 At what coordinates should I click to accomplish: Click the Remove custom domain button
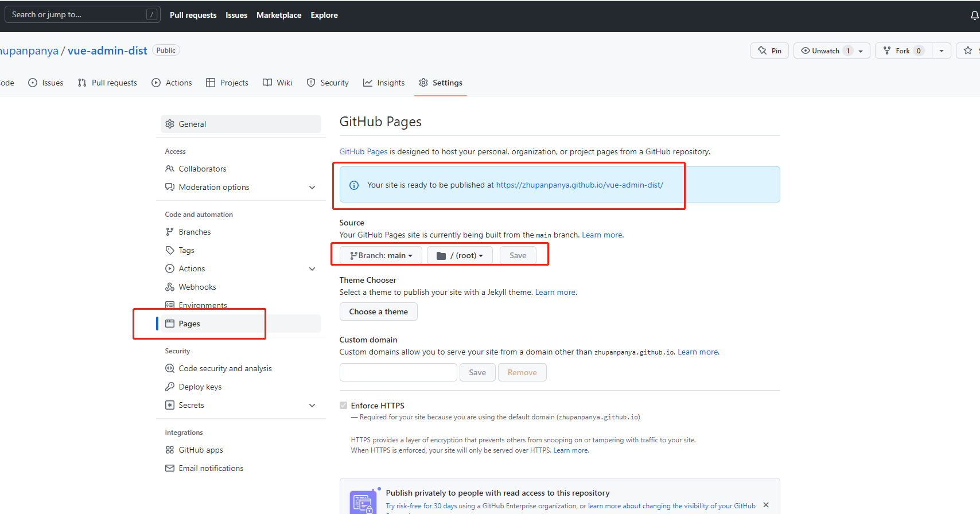[522, 372]
